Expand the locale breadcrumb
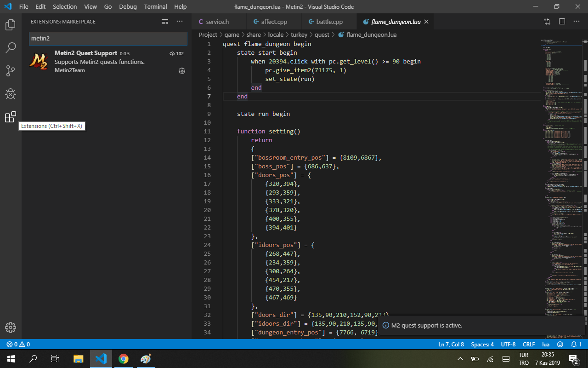The width and height of the screenshot is (588, 368). [x=276, y=34]
